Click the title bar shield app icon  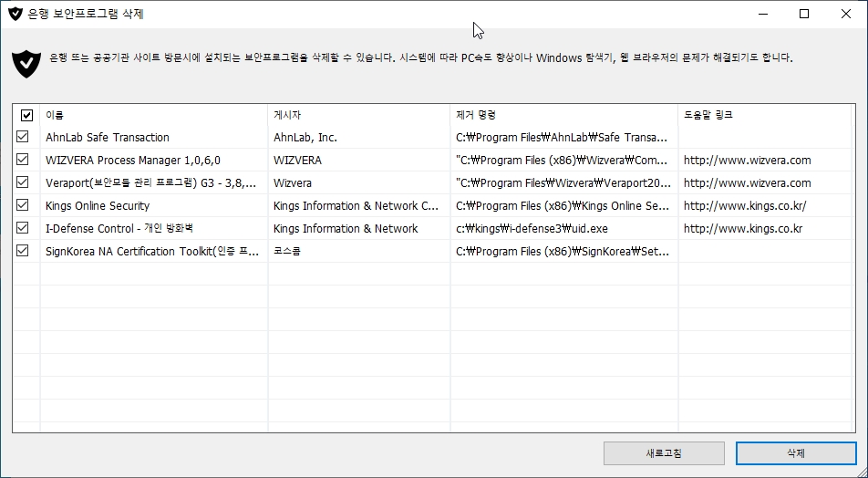pos(15,14)
